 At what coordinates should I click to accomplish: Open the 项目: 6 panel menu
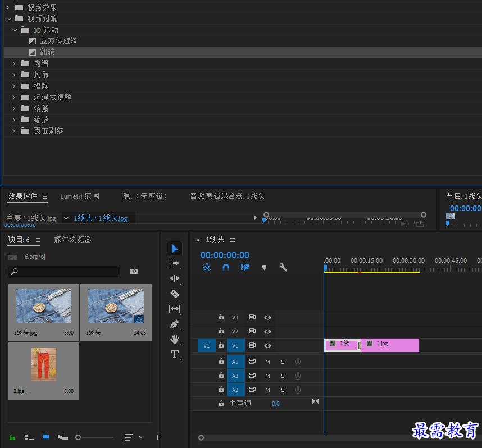pos(38,240)
